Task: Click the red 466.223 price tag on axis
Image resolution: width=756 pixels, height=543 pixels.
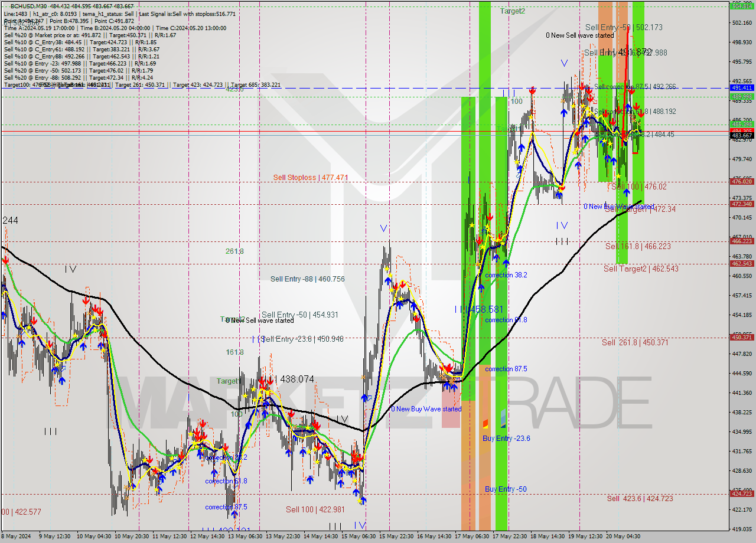Action: coord(742,241)
